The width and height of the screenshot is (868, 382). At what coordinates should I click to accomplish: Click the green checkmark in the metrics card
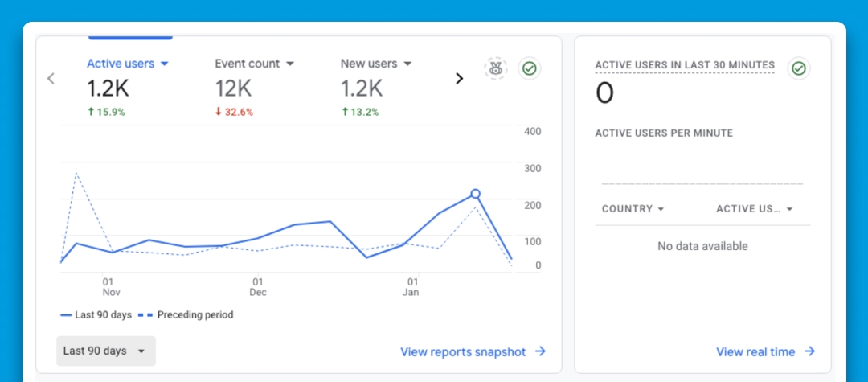pos(529,68)
